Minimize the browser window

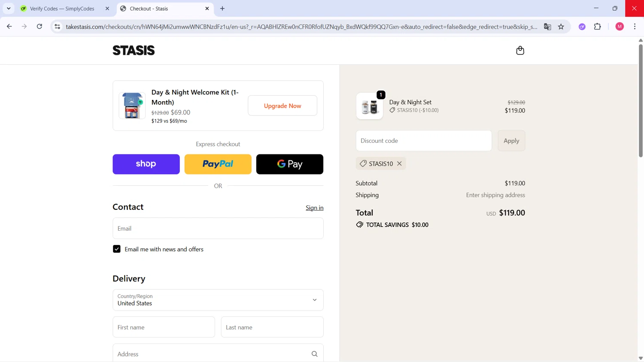click(x=596, y=9)
